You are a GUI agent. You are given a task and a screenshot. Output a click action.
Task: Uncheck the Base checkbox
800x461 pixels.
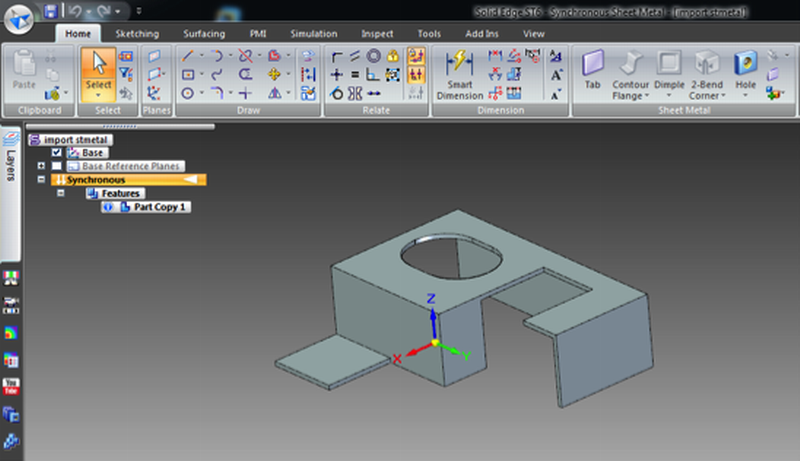(x=57, y=152)
